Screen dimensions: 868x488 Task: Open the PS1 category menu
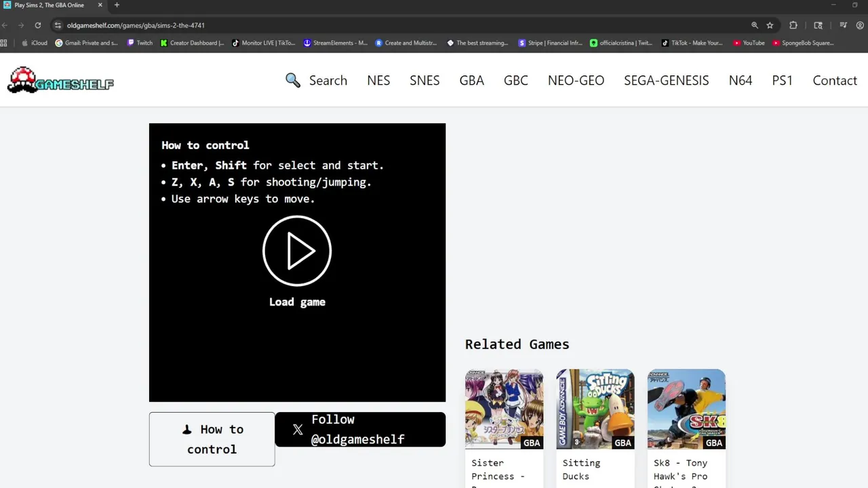783,80
